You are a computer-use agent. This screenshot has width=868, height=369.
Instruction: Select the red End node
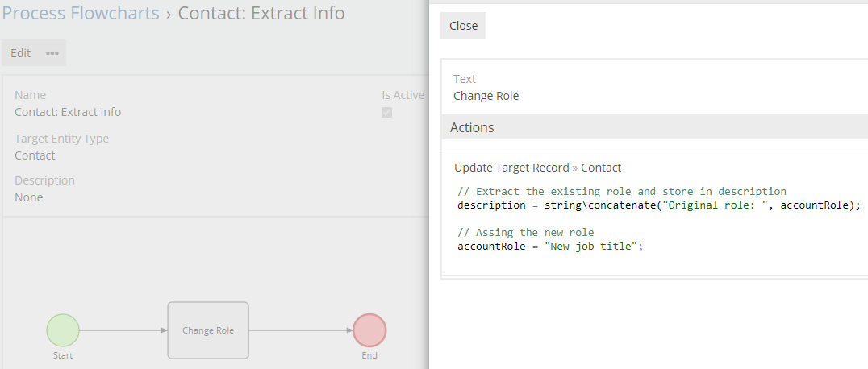click(x=369, y=330)
